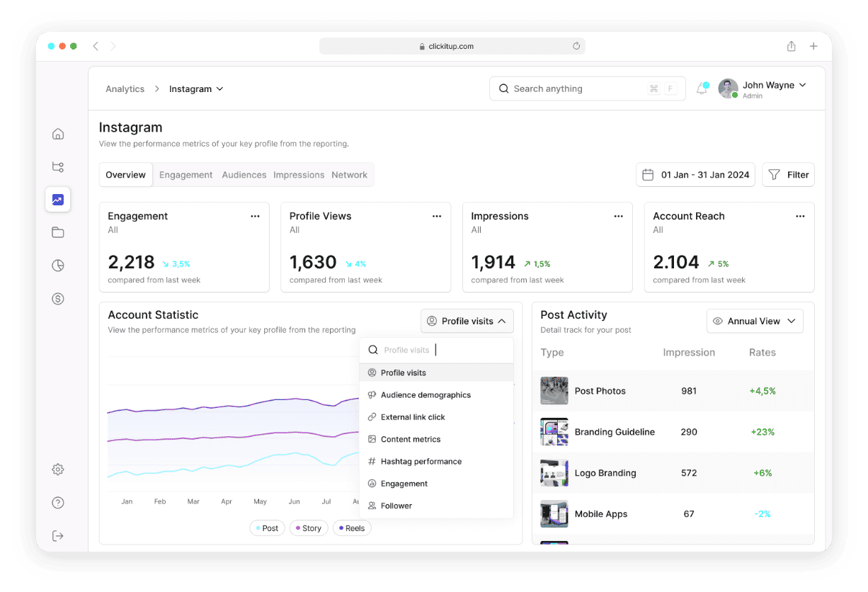Open the pie chart reports icon
This screenshot has height=592, width=868.
pyautogui.click(x=58, y=266)
